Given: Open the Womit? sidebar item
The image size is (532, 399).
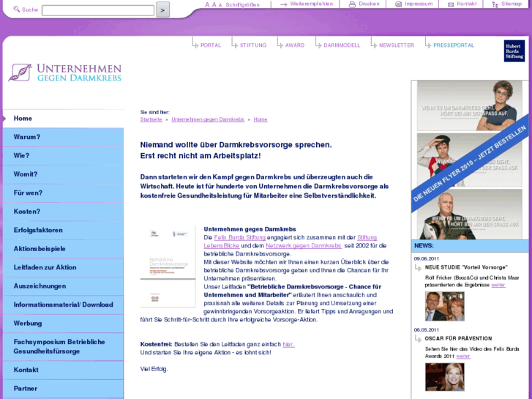Looking at the screenshot, I should 63,174.
